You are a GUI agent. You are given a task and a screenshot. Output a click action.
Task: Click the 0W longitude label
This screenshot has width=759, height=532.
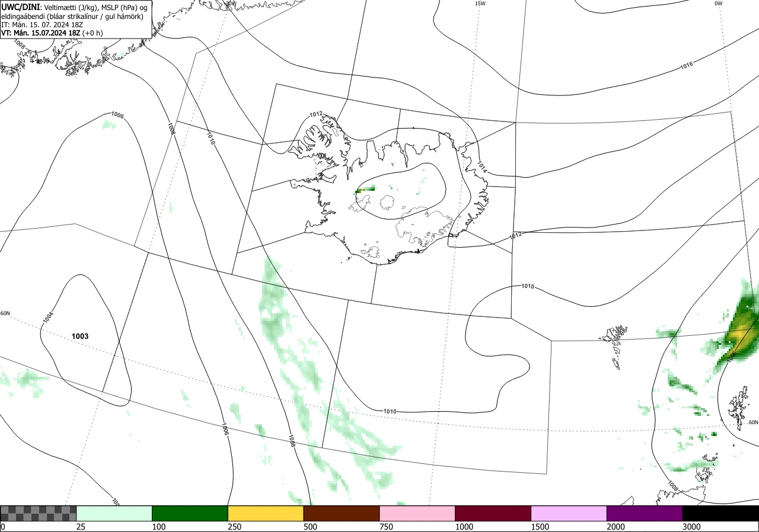[x=718, y=4]
